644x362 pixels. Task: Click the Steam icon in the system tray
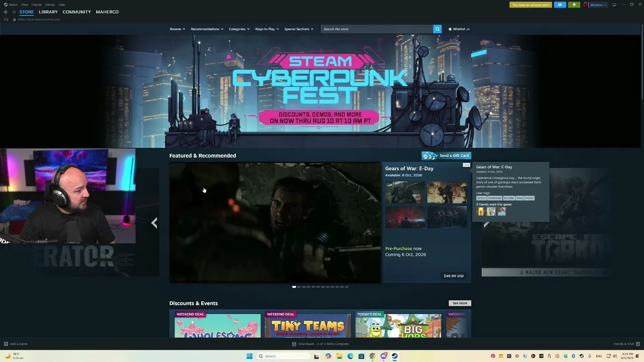click(x=582, y=356)
